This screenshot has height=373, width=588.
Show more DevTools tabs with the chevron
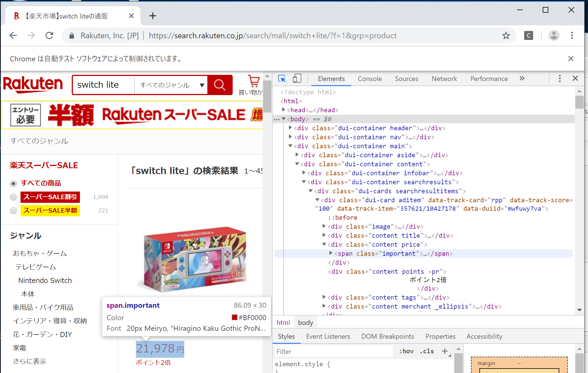click(x=522, y=78)
